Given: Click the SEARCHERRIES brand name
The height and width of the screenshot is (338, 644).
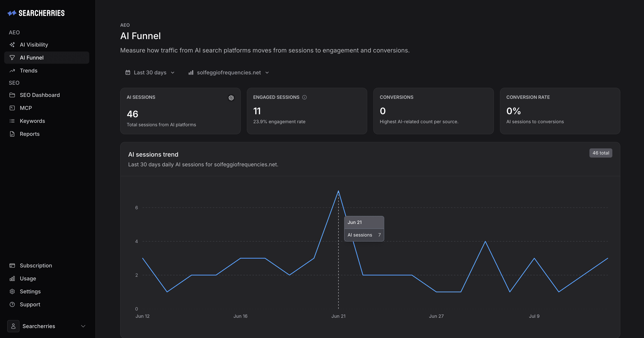Looking at the screenshot, I should 42,13.
